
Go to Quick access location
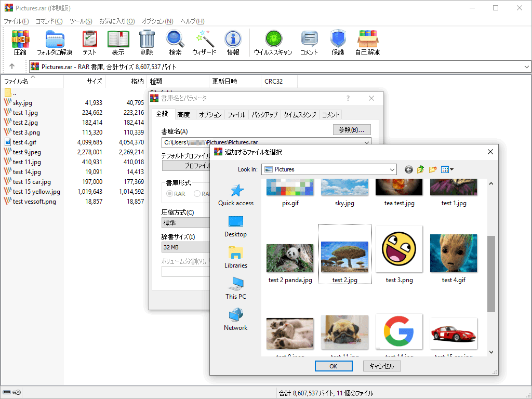[x=236, y=195]
